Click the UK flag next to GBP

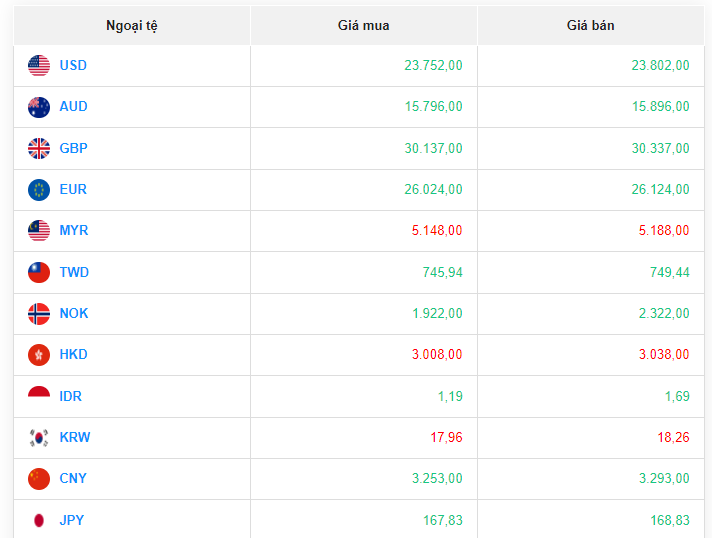(39, 149)
